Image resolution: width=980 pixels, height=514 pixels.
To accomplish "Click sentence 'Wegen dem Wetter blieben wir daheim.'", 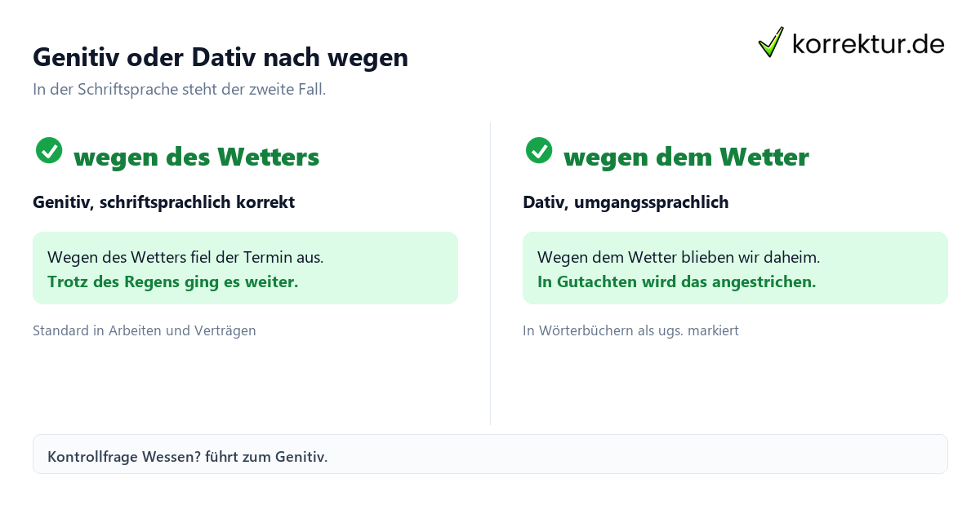I will 679,257.
